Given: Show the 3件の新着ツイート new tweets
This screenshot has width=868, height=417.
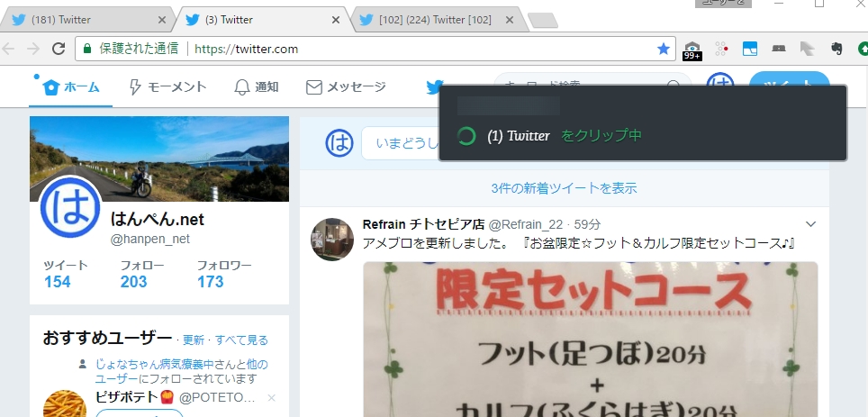Looking at the screenshot, I should 564,188.
